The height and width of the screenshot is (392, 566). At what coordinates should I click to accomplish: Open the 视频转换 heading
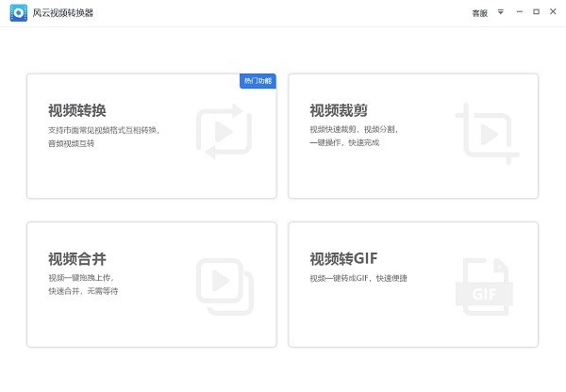tap(84, 109)
